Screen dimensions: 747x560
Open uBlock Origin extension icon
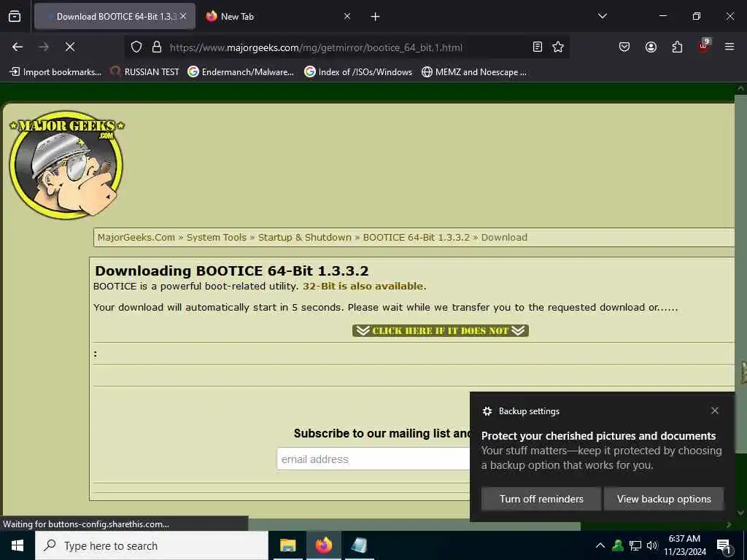[x=704, y=46]
